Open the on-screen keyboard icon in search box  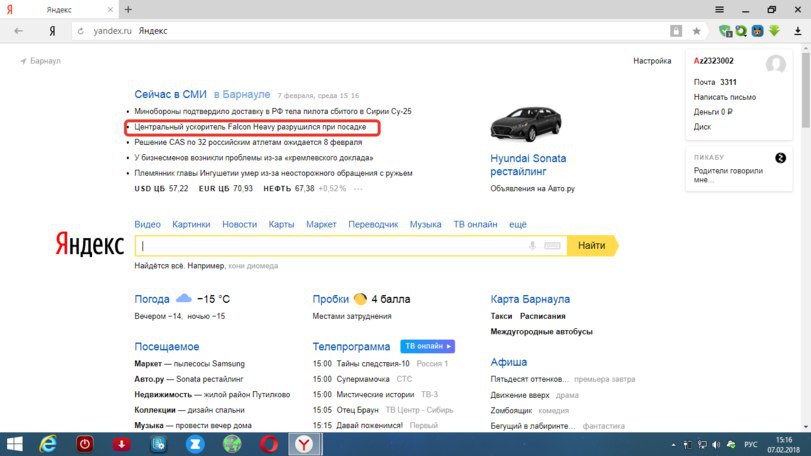(x=552, y=246)
